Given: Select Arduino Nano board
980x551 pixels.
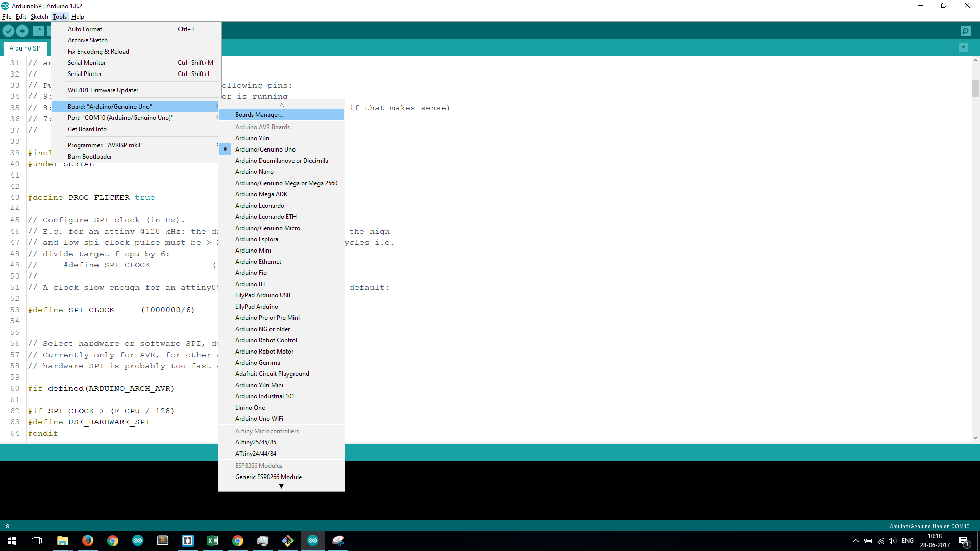Looking at the screenshot, I should tap(281, 172).
